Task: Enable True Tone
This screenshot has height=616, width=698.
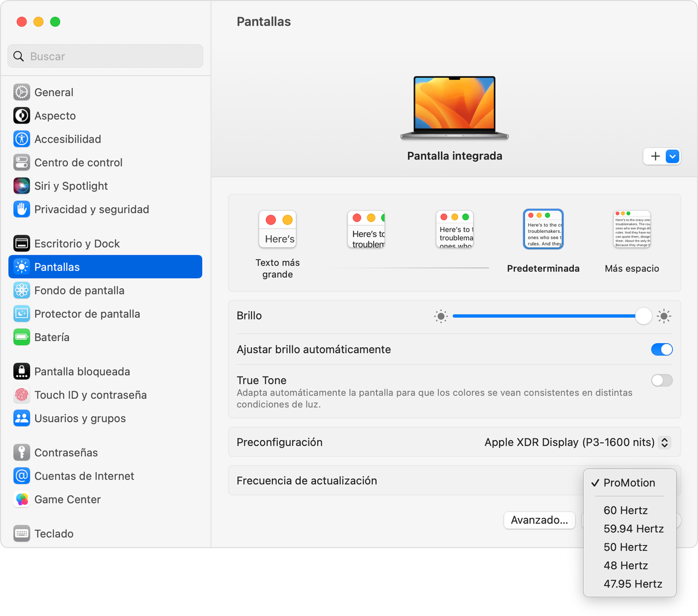Action: [x=662, y=380]
